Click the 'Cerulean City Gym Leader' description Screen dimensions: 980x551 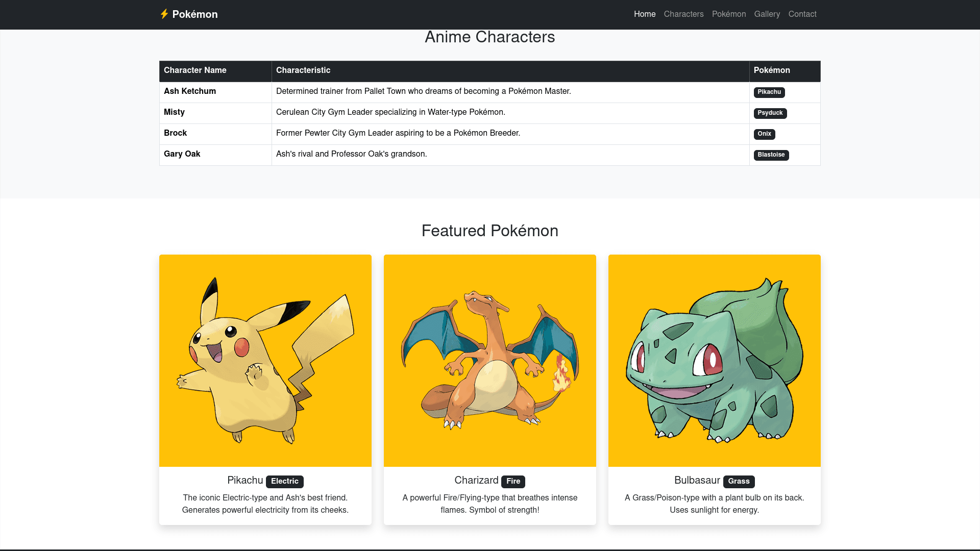[x=390, y=112]
